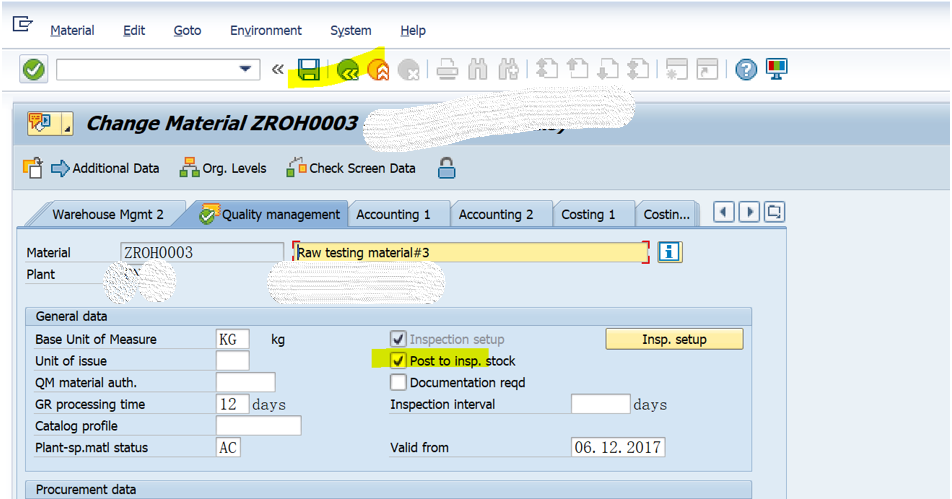Open the System menu
The height and width of the screenshot is (499, 952).
click(x=350, y=30)
